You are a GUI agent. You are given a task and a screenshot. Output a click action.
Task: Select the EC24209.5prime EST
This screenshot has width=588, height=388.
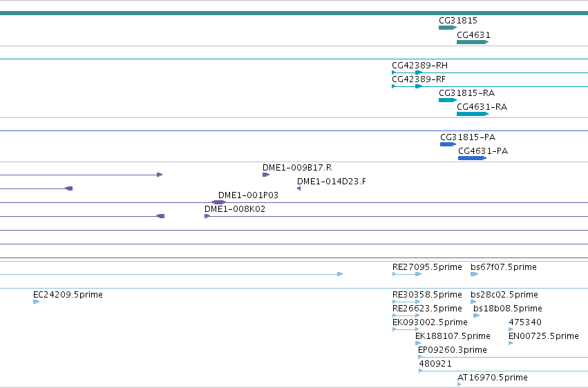point(68,295)
